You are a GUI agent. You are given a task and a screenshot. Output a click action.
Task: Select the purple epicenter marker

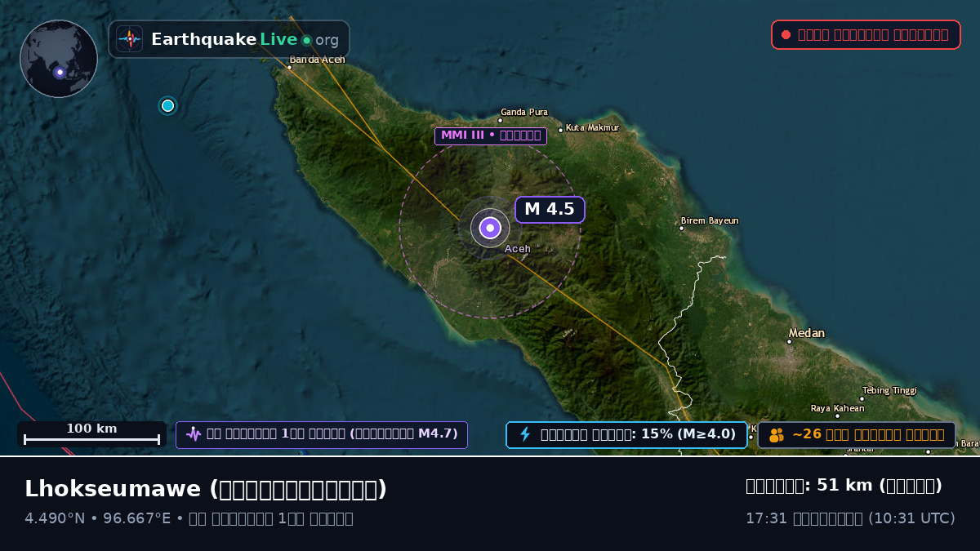tap(490, 229)
